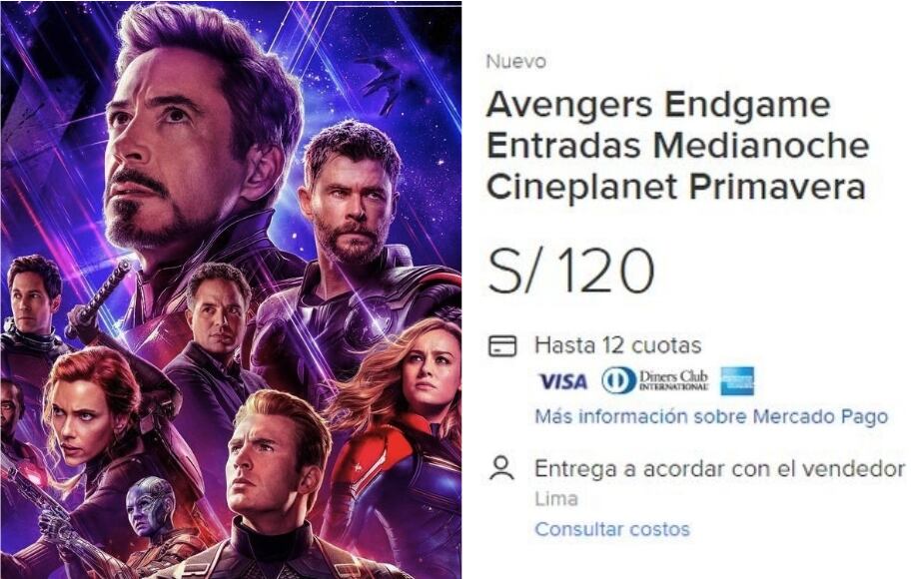This screenshot has width=924, height=579.
Task: Click the credit card icon beside cuotas
Action: pos(502,345)
